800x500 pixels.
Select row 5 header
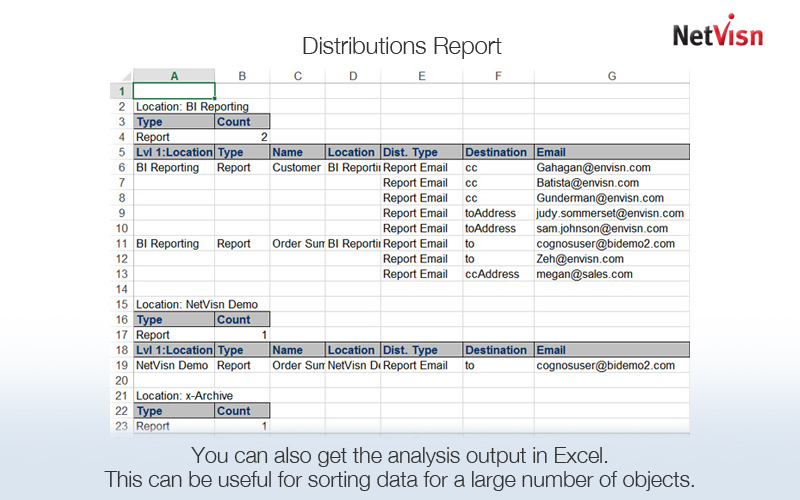click(x=122, y=152)
